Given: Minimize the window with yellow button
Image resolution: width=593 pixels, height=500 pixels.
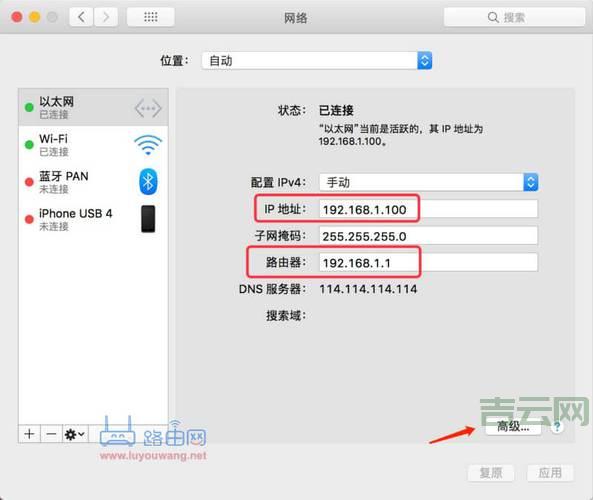Looking at the screenshot, I should (34, 17).
